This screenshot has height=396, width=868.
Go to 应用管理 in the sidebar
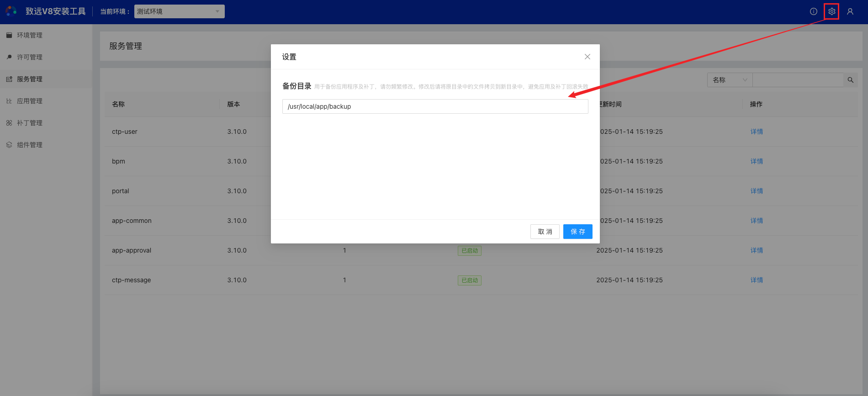pos(30,101)
